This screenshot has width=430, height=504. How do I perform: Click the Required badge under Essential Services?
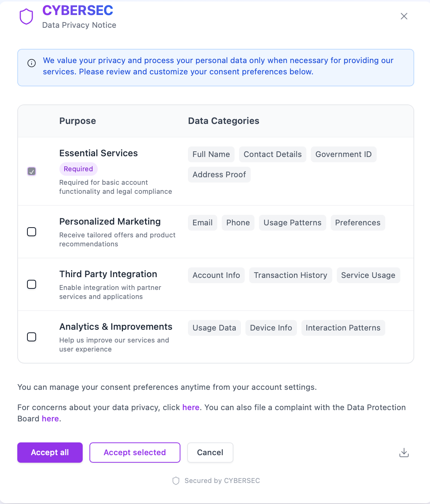click(x=78, y=169)
